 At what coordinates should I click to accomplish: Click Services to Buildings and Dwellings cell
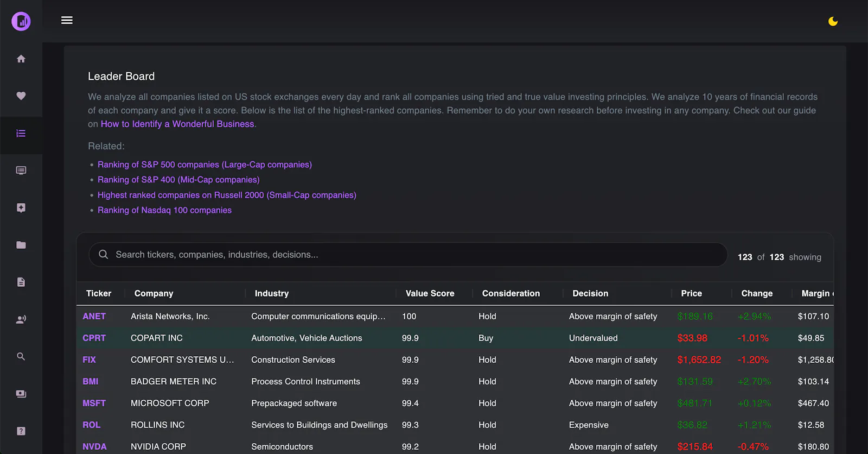pos(320,425)
